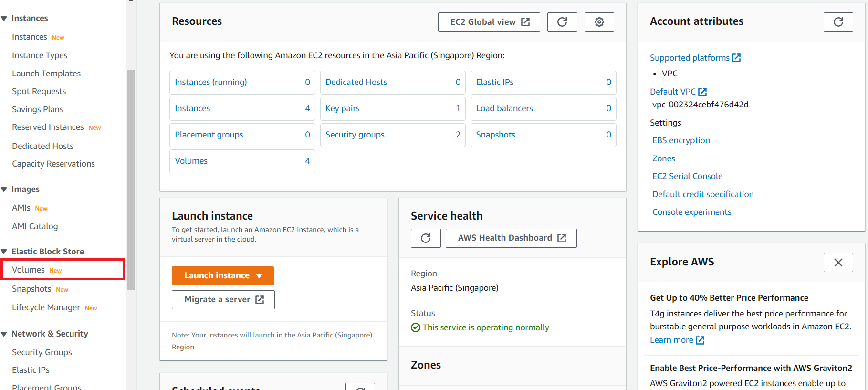This screenshot has height=390, width=868.
Task: Open Spot Requests page
Action: point(39,91)
